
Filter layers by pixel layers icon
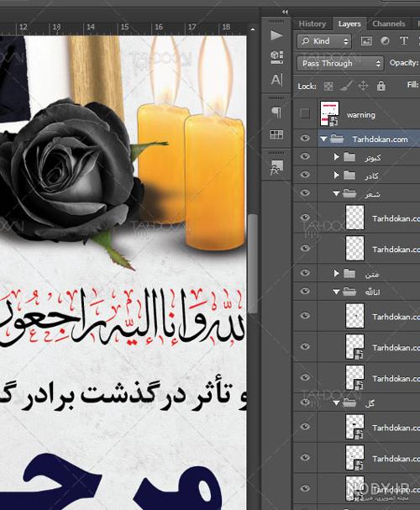[x=366, y=41]
